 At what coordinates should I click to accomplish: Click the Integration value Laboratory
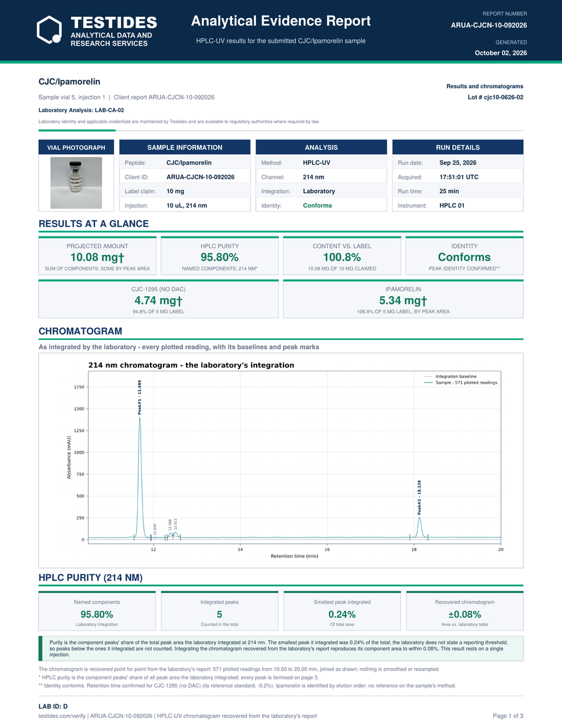coord(319,191)
